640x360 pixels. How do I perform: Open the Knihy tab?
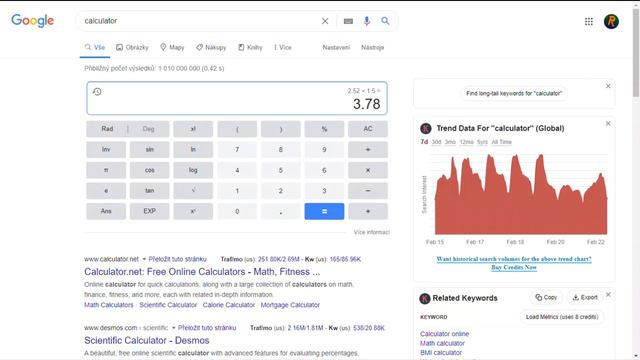tap(250, 47)
